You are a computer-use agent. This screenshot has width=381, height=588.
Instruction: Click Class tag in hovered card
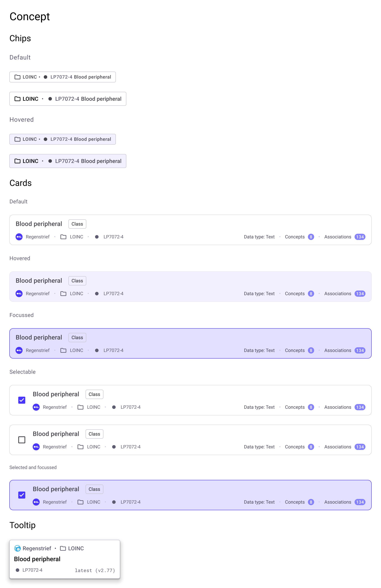click(77, 281)
